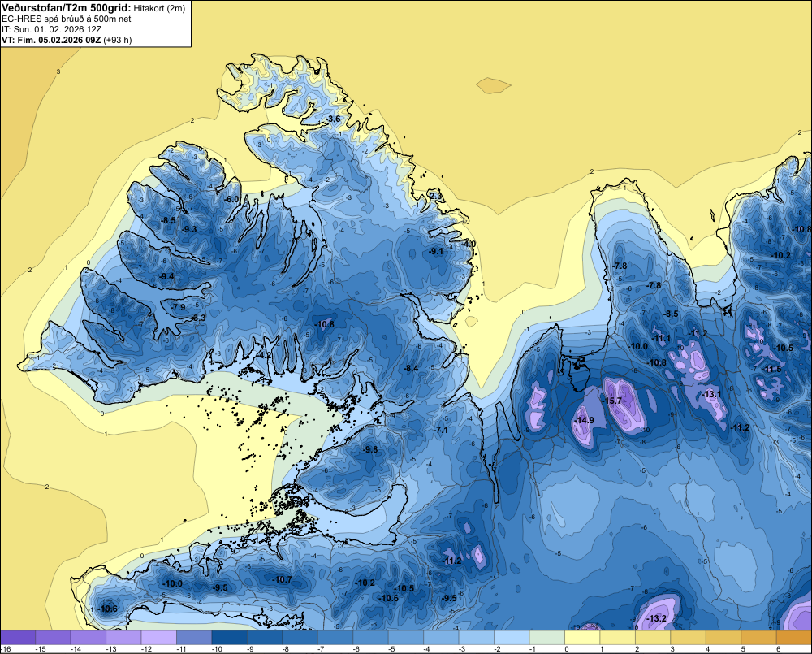Click the -3.6 temperature label
The width and height of the screenshot is (812, 654).
click(x=333, y=119)
